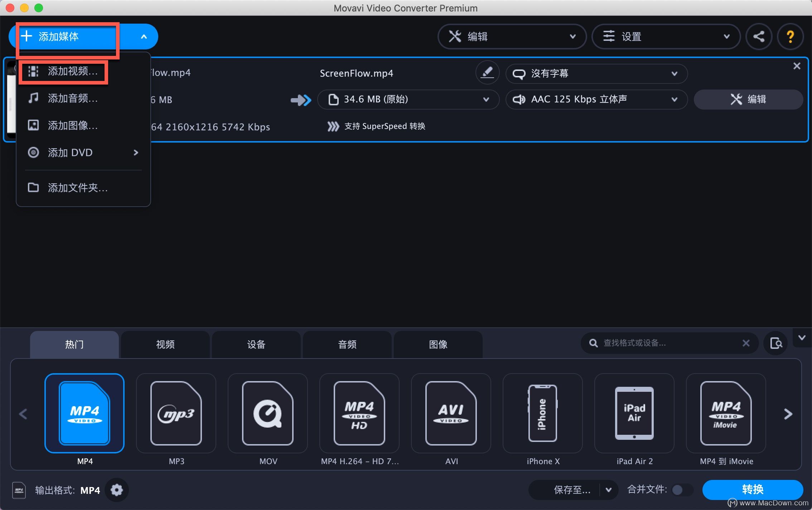Select the MP3 format icon

coord(176,413)
